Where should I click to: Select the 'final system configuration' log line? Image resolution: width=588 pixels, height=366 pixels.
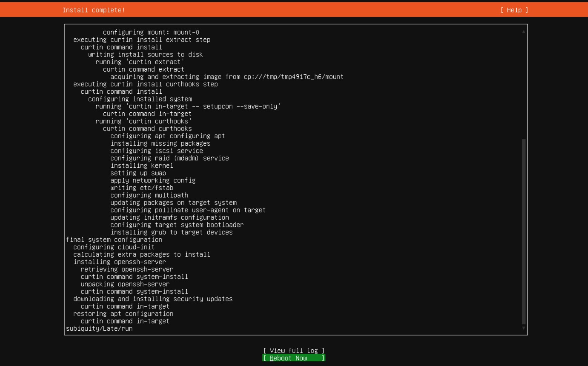pyautogui.click(x=114, y=240)
